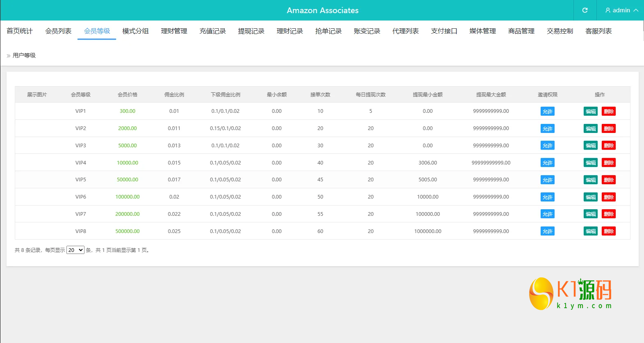This screenshot has width=644, height=343.
Task: Click the VIP6 level name cell
Action: [x=81, y=197]
